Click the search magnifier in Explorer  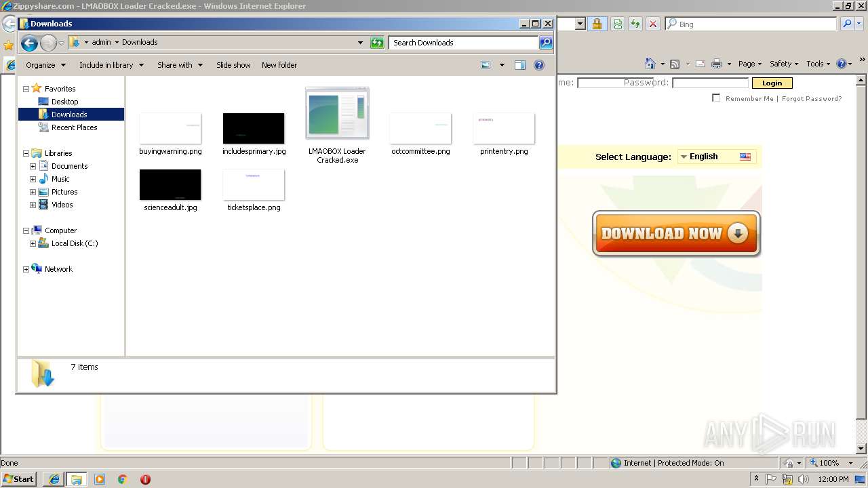546,43
